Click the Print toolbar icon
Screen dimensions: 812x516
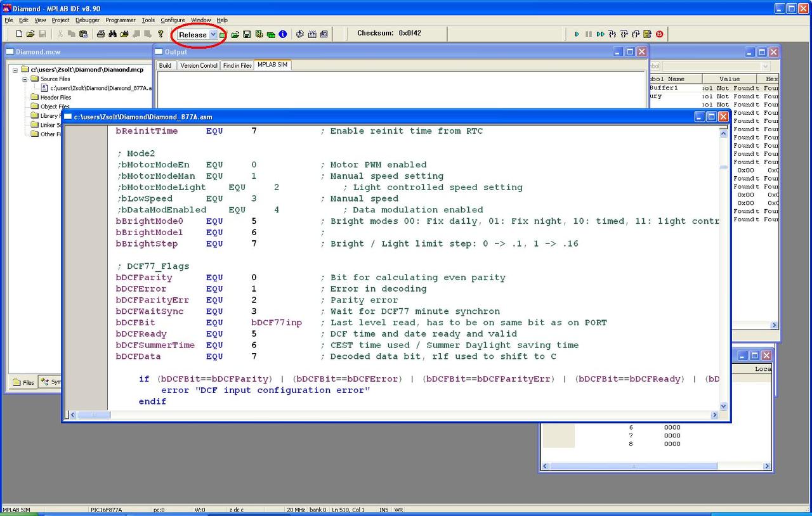tap(101, 34)
